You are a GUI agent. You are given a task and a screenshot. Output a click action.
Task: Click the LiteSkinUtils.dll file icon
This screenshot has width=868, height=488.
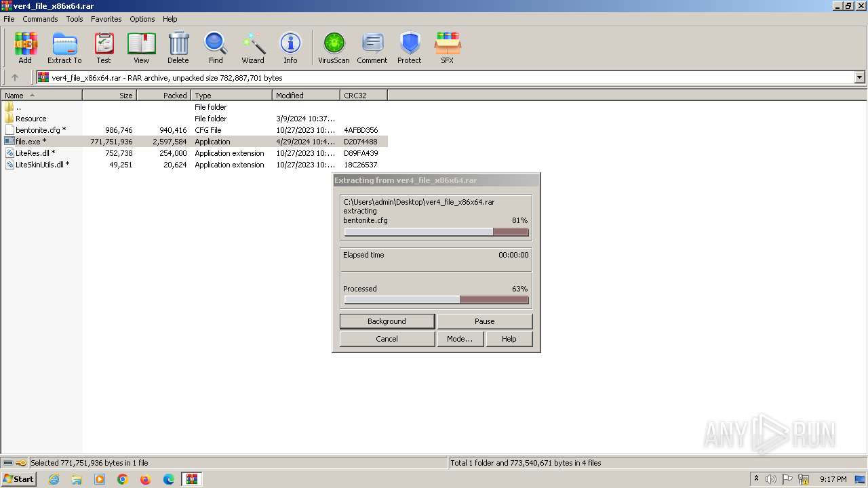coord(9,165)
